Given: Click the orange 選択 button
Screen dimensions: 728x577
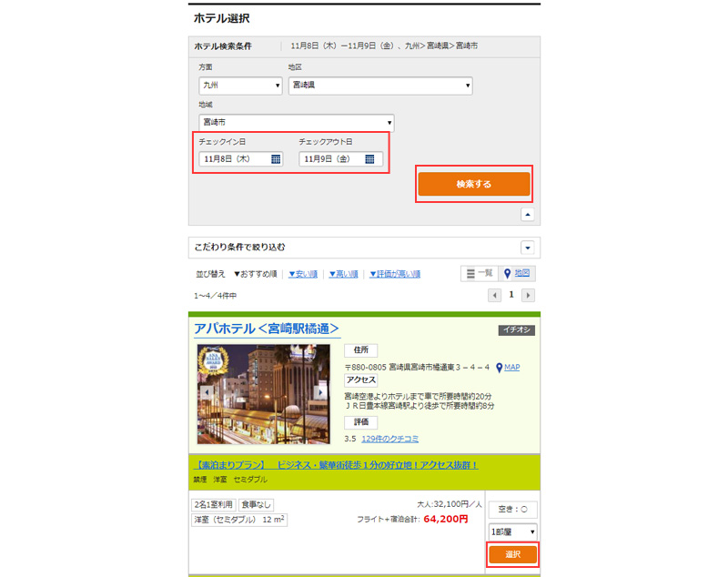Looking at the screenshot, I should (x=512, y=554).
